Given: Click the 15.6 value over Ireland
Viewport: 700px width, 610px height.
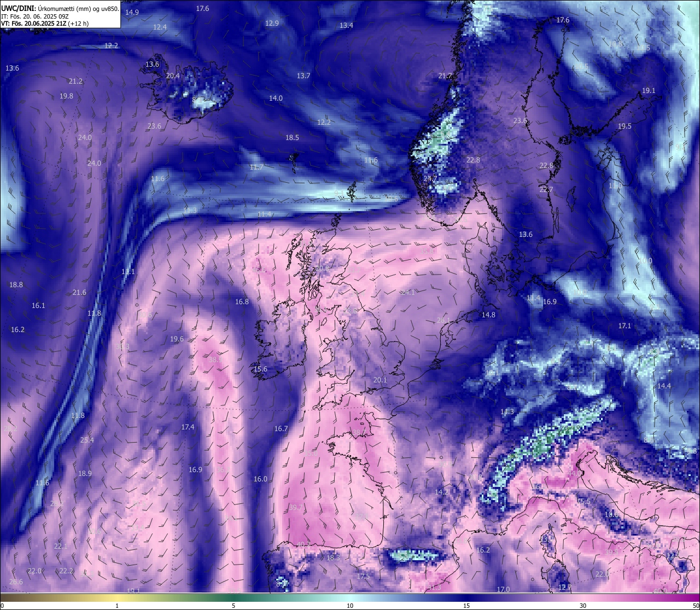Looking at the screenshot, I should [x=260, y=369].
